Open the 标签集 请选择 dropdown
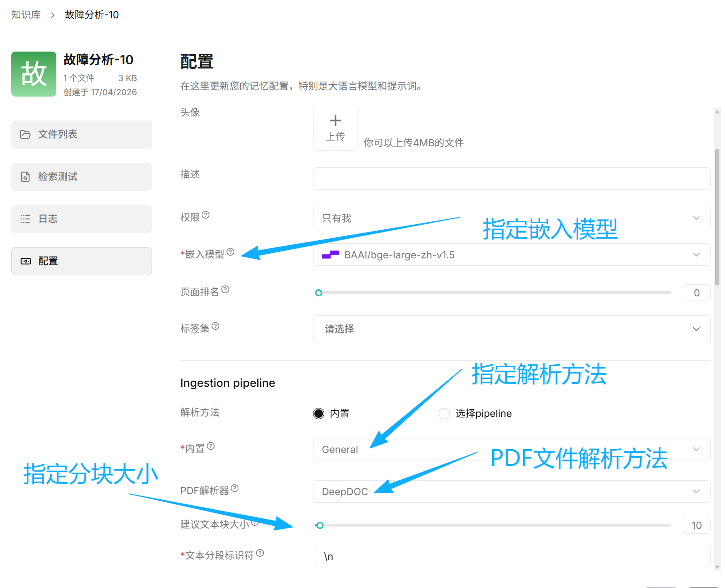Image resolution: width=725 pixels, height=588 pixels. point(511,329)
